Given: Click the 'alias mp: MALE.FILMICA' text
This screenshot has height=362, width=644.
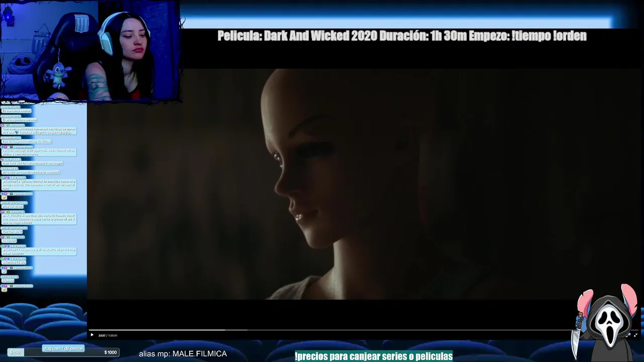Looking at the screenshot, I should click(x=183, y=354).
